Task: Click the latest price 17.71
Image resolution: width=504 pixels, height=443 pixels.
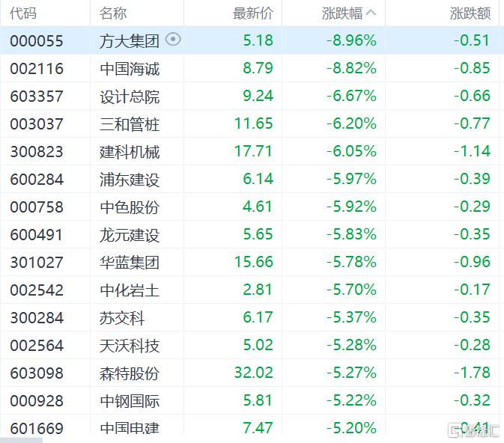Action: point(253,151)
